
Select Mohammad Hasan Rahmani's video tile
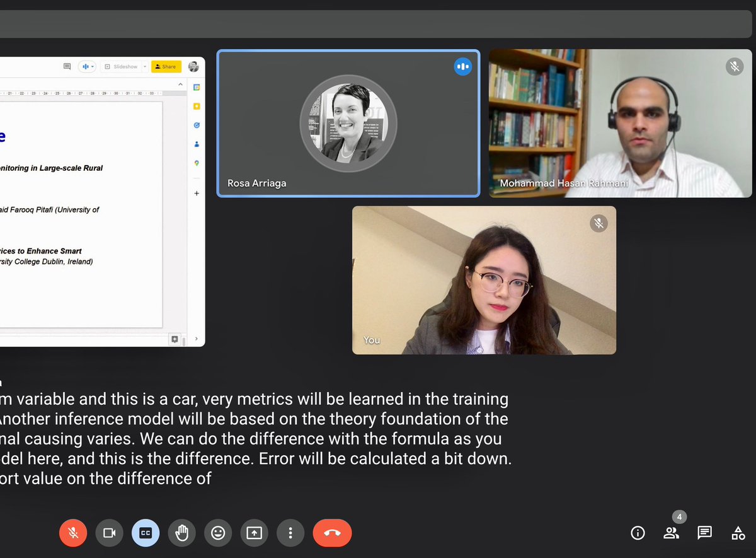(620, 124)
